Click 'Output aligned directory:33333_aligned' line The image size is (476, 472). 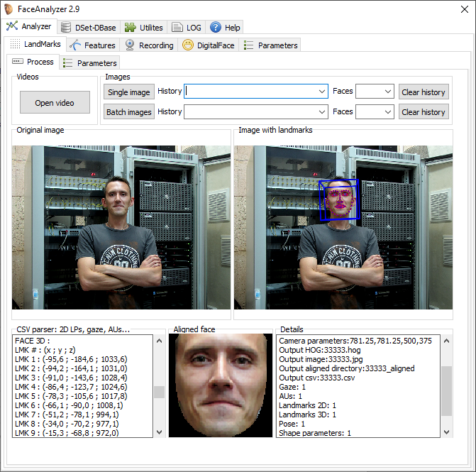(347, 368)
